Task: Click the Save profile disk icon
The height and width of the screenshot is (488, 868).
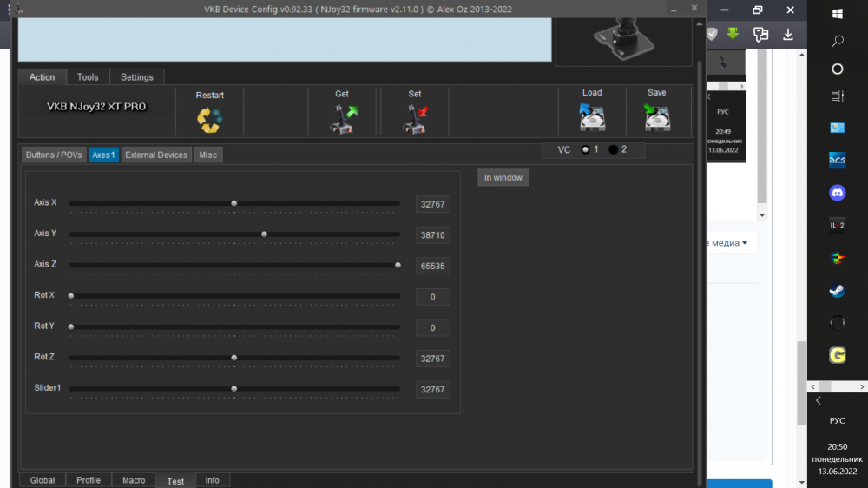Action: (x=656, y=117)
